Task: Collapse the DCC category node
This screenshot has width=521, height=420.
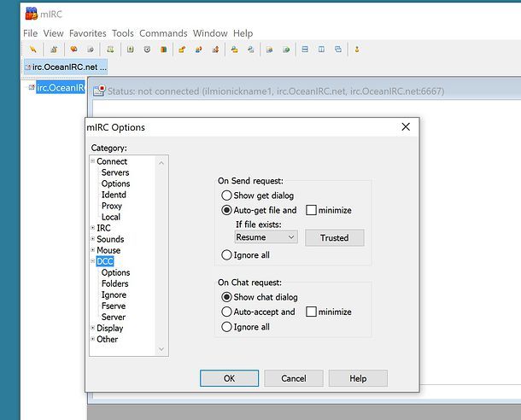Action: point(93,261)
